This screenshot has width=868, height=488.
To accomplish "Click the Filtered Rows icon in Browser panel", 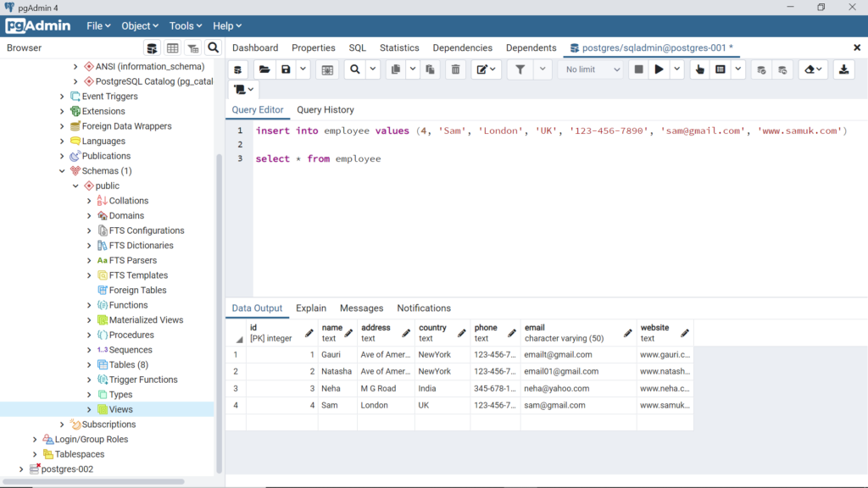I will point(192,48).
